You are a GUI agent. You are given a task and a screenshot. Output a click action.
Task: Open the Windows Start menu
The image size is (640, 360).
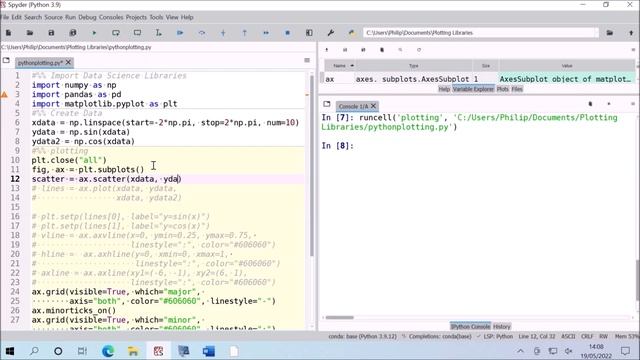[10, 351]
